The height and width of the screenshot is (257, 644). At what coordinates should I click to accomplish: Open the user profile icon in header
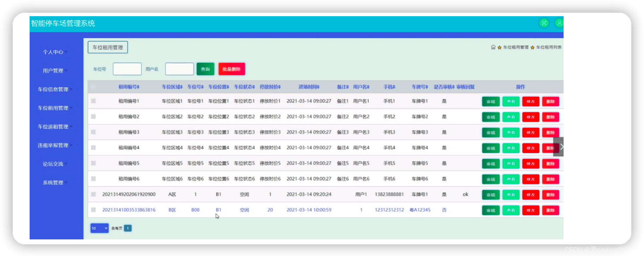(559, 23)
